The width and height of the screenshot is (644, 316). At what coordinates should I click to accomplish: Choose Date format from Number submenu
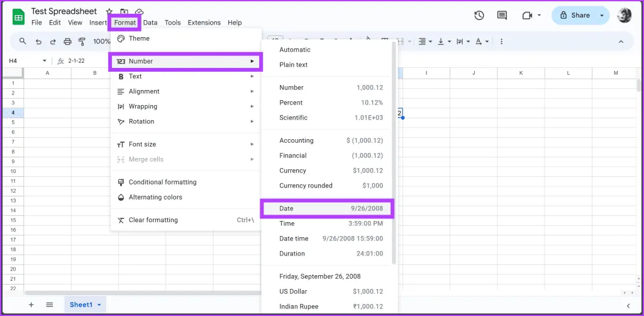coord(326,208)
